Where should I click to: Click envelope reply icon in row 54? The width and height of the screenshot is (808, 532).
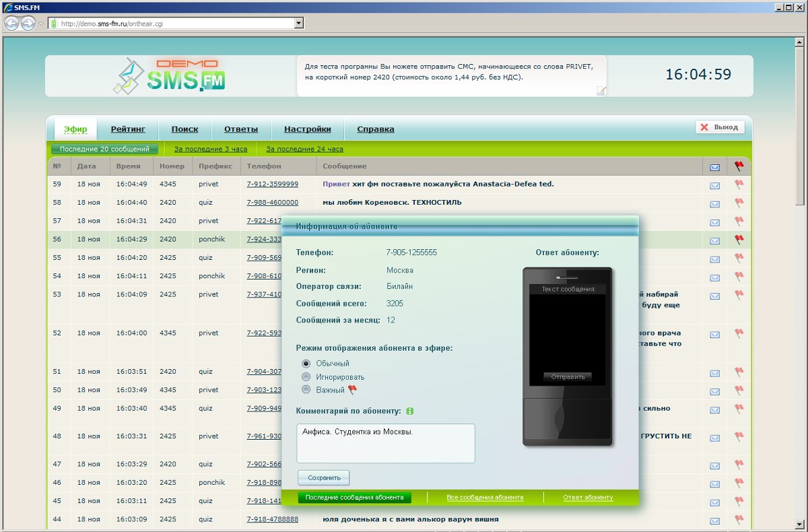714,277
